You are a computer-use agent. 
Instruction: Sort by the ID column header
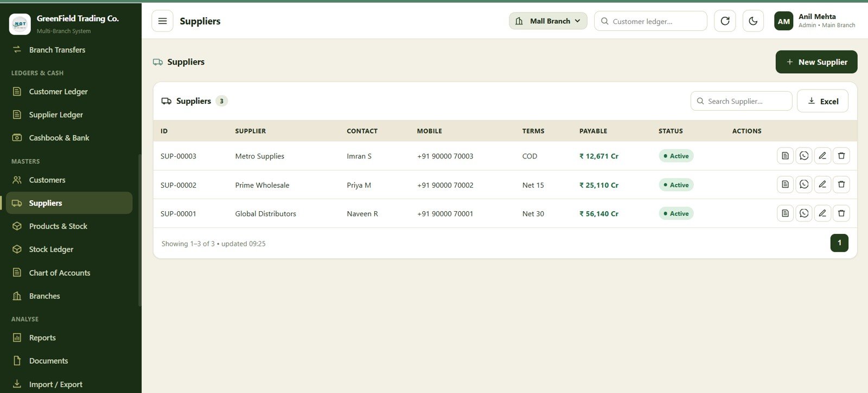coord(164,131)
